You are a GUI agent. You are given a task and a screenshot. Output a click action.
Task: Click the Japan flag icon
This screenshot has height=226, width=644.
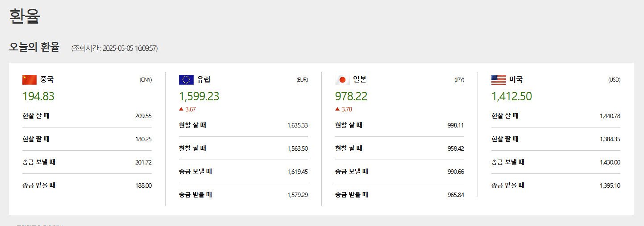(342, 80)
